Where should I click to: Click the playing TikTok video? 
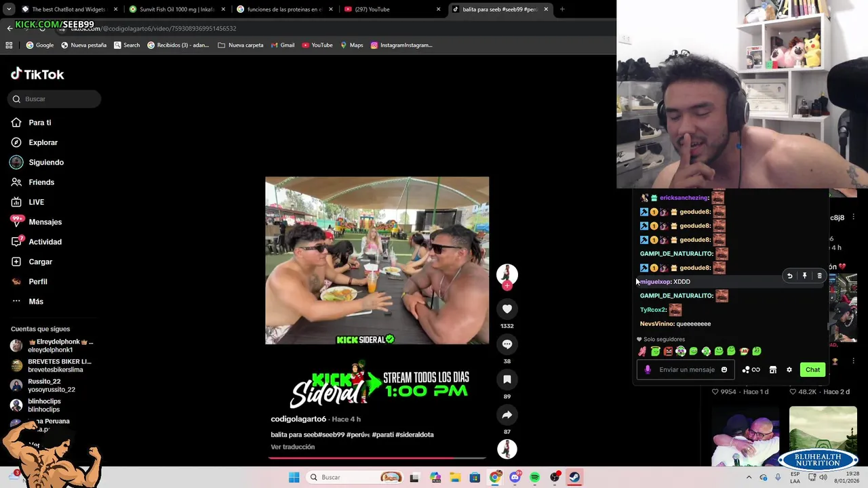(x=377, y=260)
